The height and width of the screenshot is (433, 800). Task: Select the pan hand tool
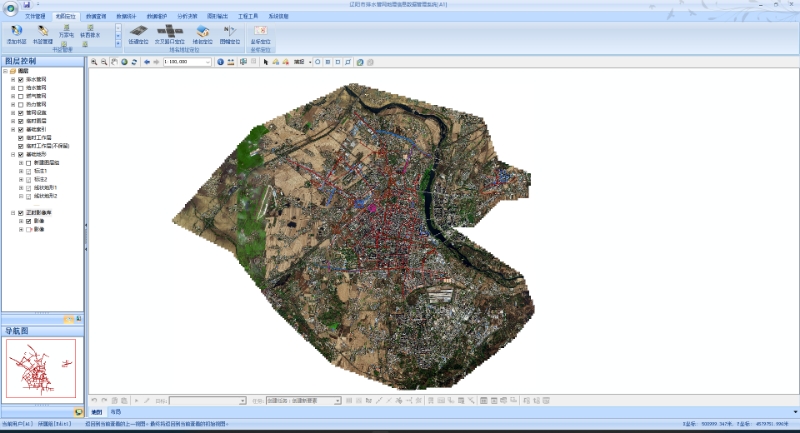(114, 62)
